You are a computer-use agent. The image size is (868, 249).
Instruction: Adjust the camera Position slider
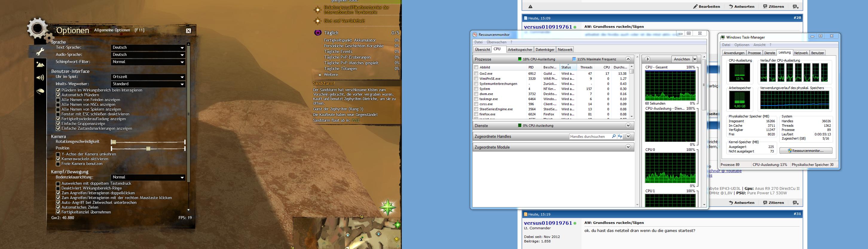click(x=148, y=148)
